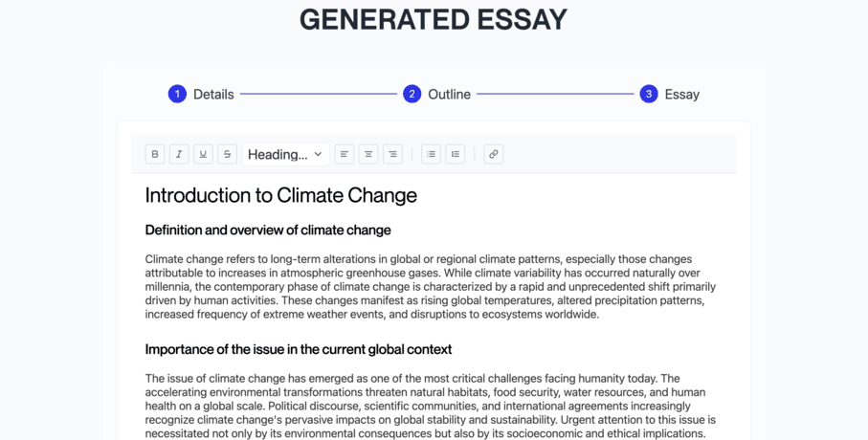868x440 pixels.
Task: Click the 'Definition and overview of climate change' subheading
Action: point(268,230)
